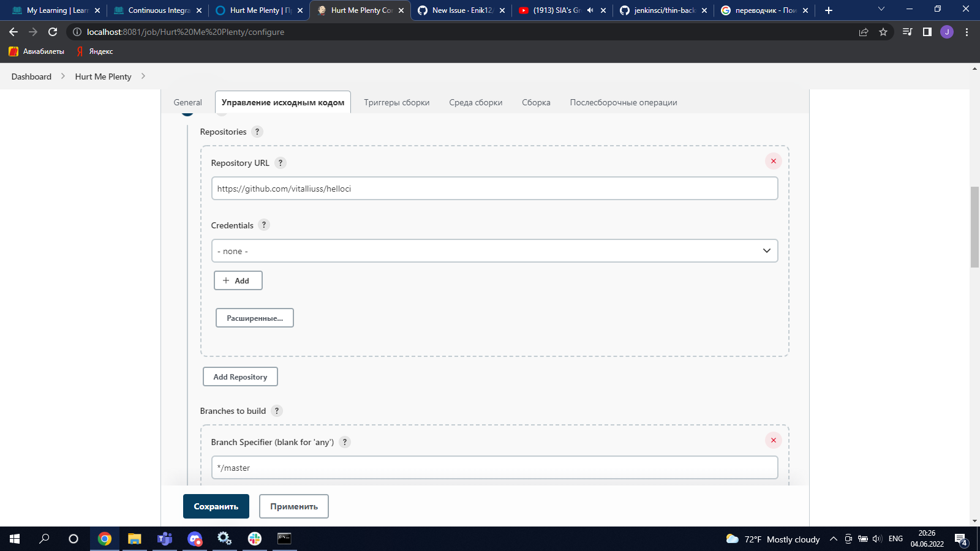Click Сохранить button

click(216, 506)
